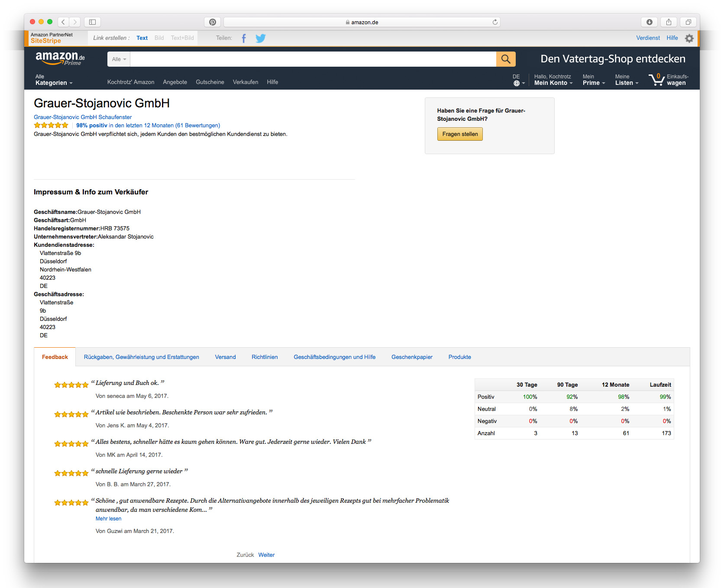Click the Pinterest extension icon
Screen dimensions: 724x588
point(212,22)
